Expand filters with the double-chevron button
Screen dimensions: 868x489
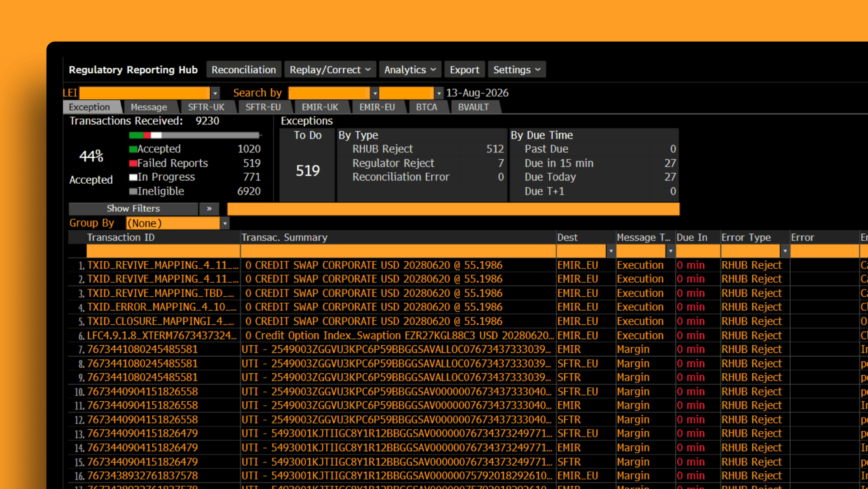tap(209, 209)
